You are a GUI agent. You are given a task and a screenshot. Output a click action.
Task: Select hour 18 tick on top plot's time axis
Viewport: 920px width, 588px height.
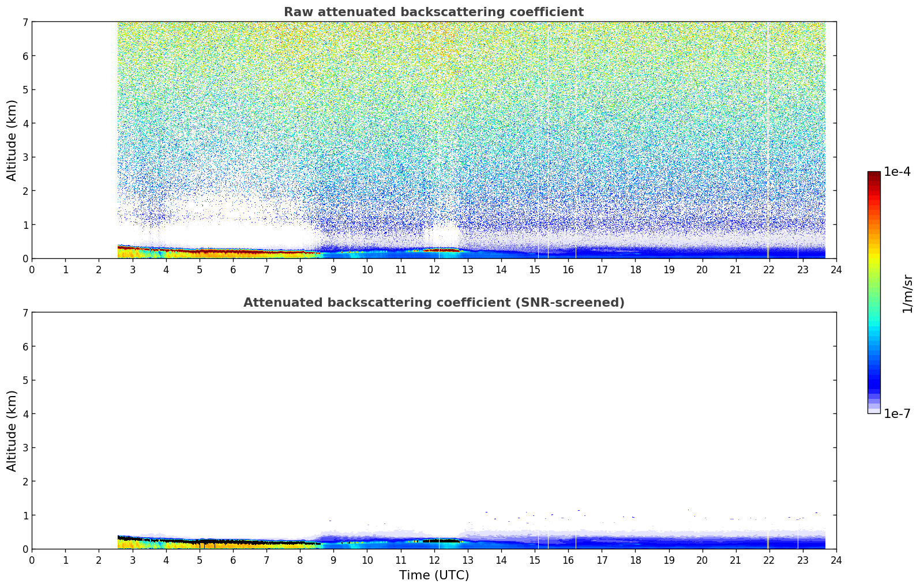tap(635, 269)
